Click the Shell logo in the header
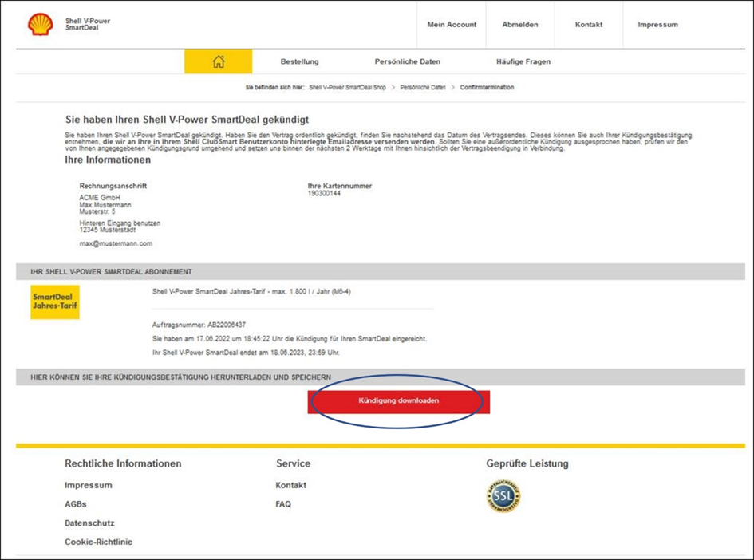 pos(38,23)
